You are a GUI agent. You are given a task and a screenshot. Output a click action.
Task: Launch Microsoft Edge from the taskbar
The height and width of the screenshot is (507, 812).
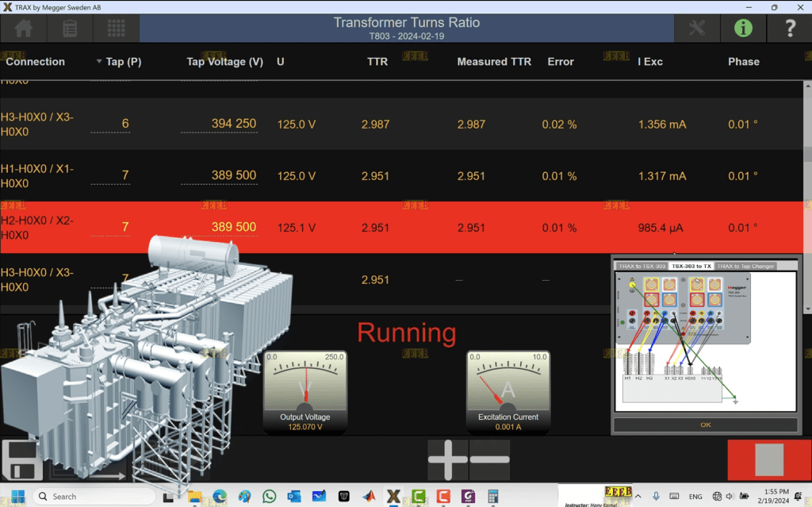(220, 496)
